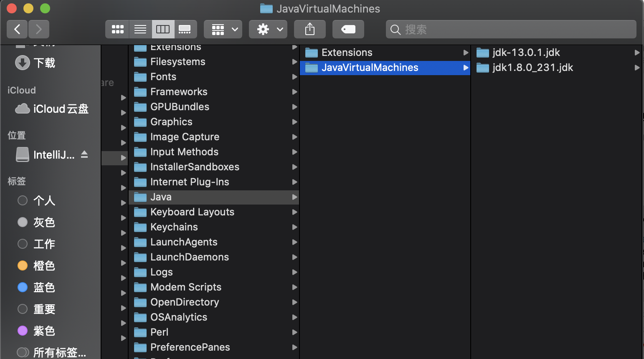
Task: Switch to gallery view
Action: pos(185,29)
